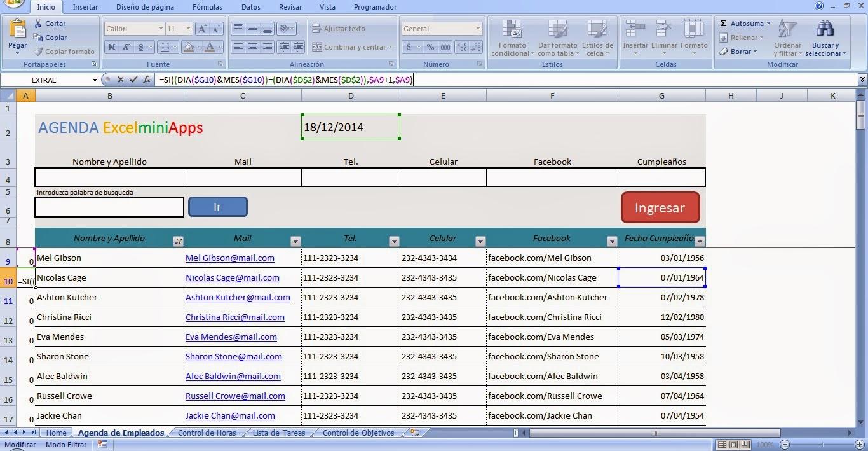
Task: Toggle bold formatting with the N icon
Action: coord(112,47)
